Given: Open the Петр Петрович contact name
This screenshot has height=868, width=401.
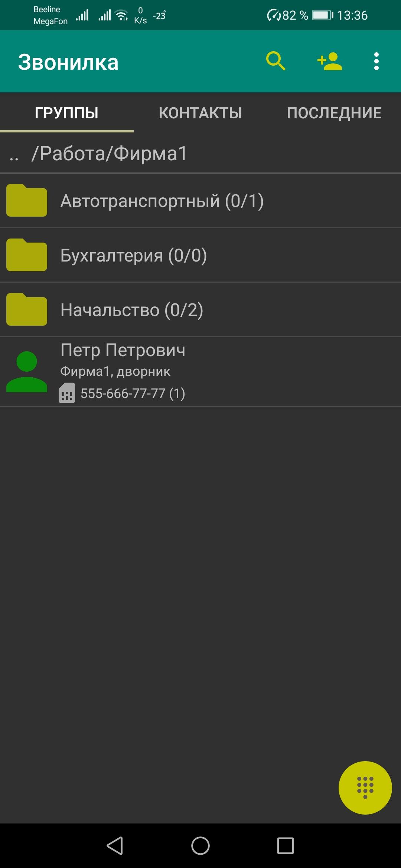Looking at the screenshot, I should point(123,350).
